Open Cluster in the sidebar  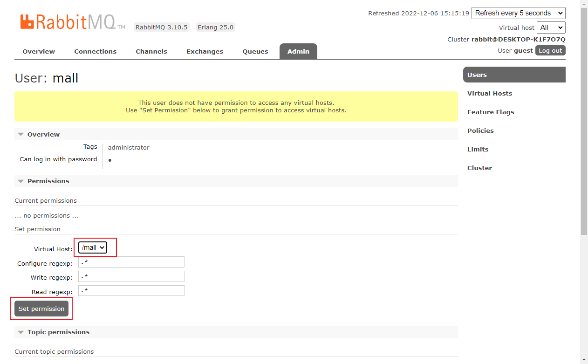pyautogui.click(x=479, y=168)
